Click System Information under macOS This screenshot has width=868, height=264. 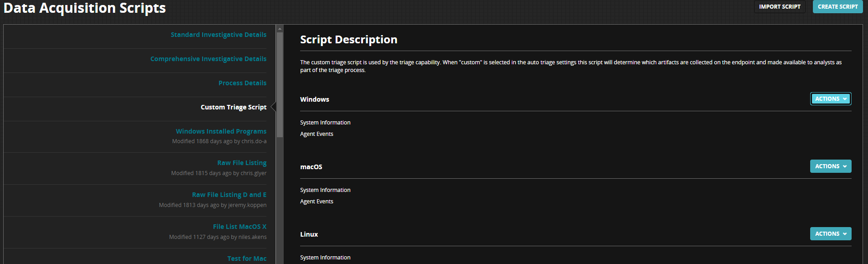point(325,190)
